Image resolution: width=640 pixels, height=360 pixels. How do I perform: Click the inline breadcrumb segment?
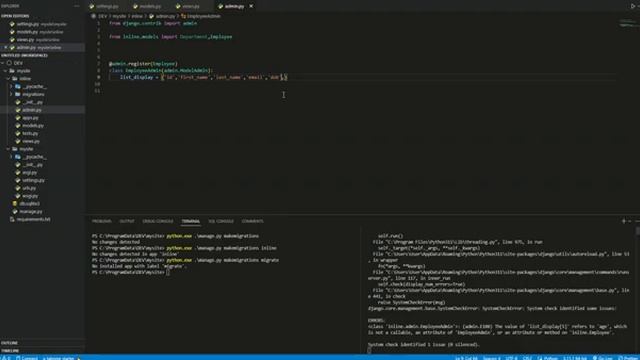click(x=137, y=16)
